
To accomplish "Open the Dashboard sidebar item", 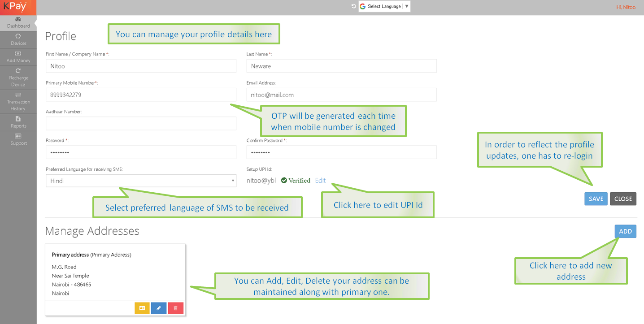I will coord(18,22).
